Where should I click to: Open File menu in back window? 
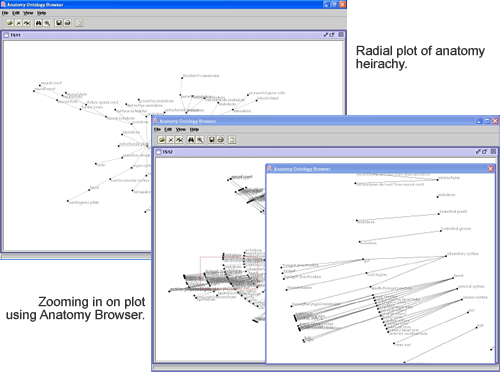click(x=5, y=13)
